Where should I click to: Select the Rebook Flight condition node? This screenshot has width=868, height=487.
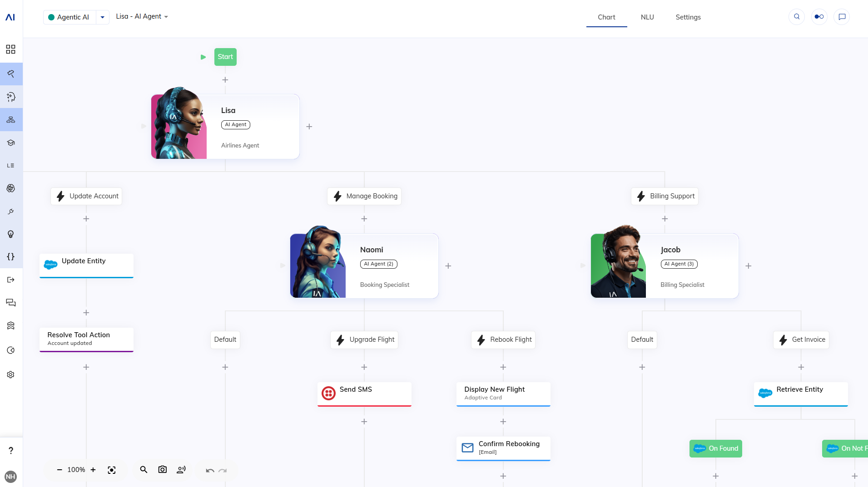point(503,339)
